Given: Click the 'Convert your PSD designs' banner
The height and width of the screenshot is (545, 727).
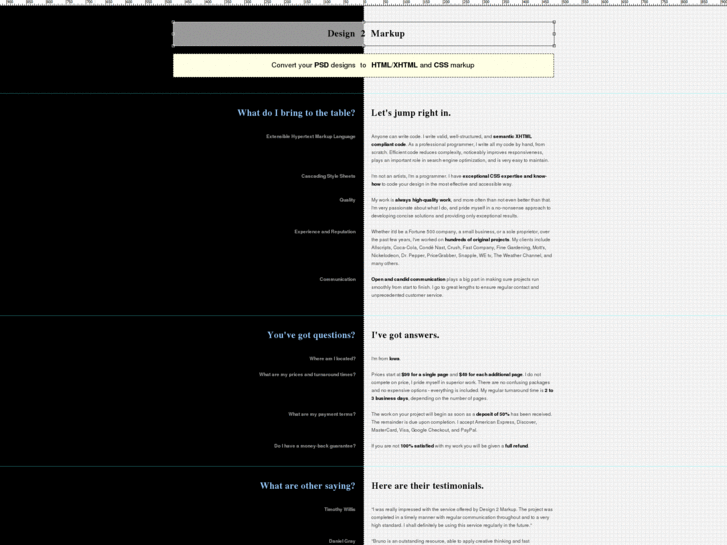Looking at the screenshot, I should 364,65.
